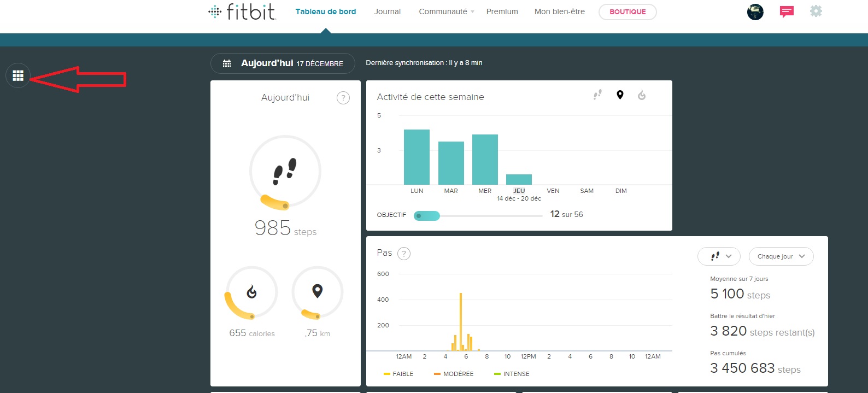Click the Dernière synchronisation status text
This screenshot has height=393, width=868.
[424, 63]
